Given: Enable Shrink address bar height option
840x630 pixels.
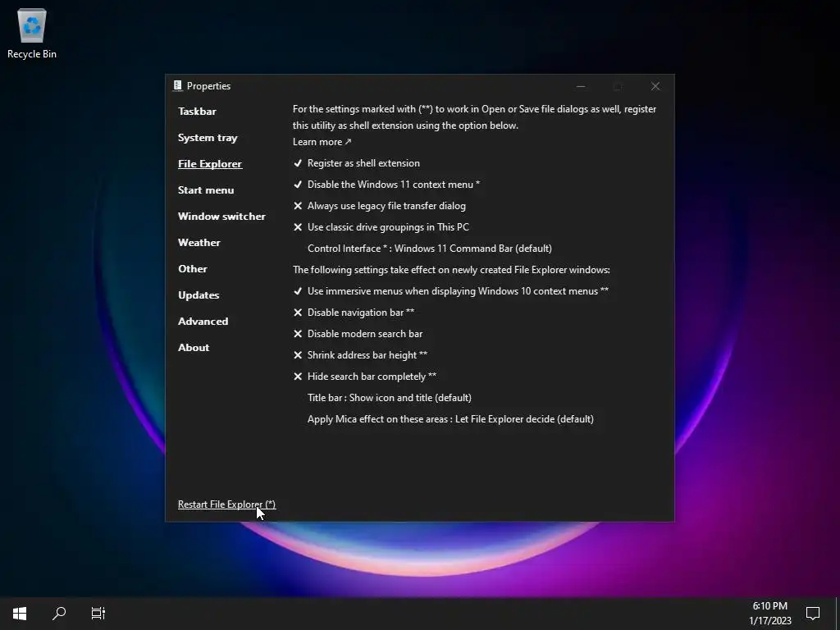Looking at the screenshot, I should coord(360,355).
